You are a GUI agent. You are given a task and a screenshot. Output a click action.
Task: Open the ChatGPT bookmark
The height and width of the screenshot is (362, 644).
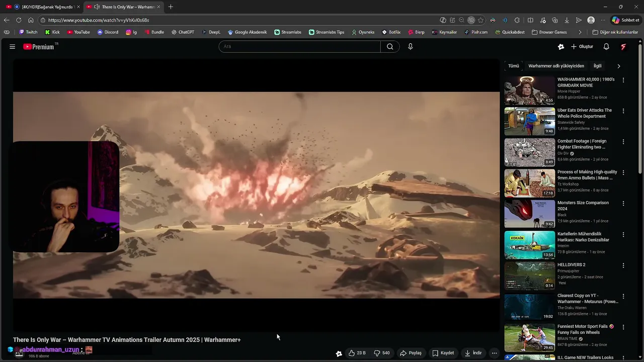(183, 32)
